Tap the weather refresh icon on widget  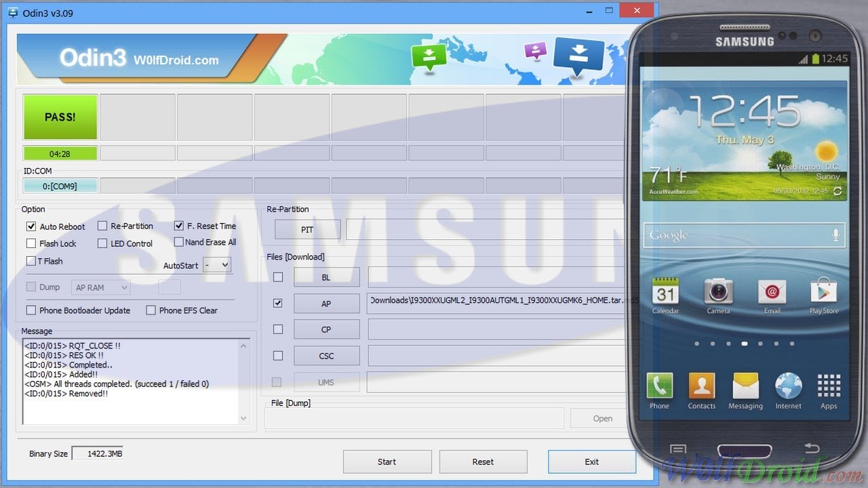(838, 192)
